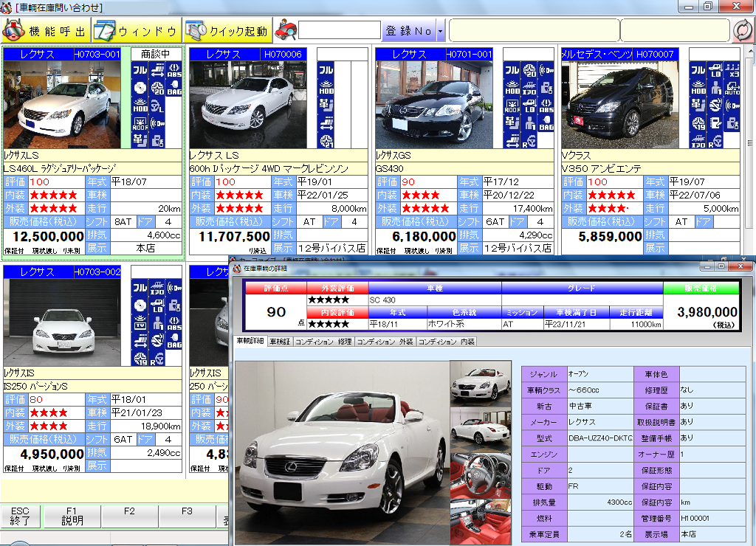
Task: Open the ウィンドウ menu button
Action: click(x=137, y=31)
